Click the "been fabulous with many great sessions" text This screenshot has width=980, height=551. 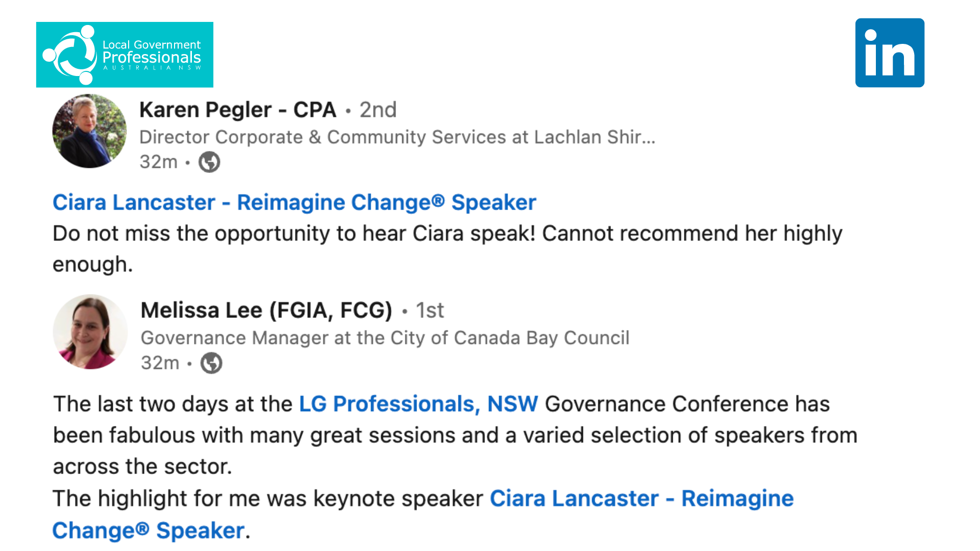tap(454, 436)
